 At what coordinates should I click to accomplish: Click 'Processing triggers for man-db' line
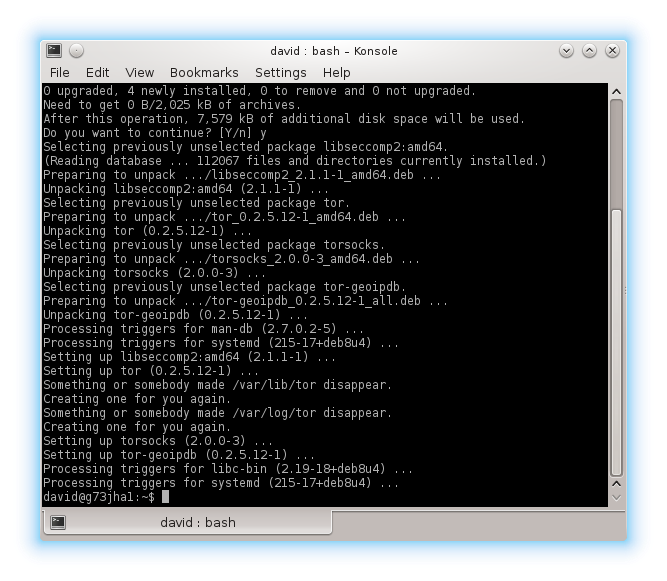point(203,329)
